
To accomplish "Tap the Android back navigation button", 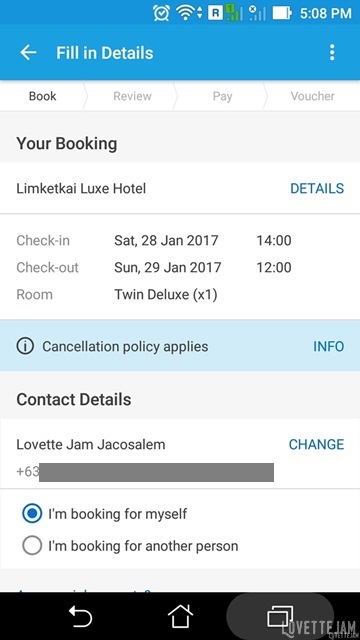I will 80,616.
